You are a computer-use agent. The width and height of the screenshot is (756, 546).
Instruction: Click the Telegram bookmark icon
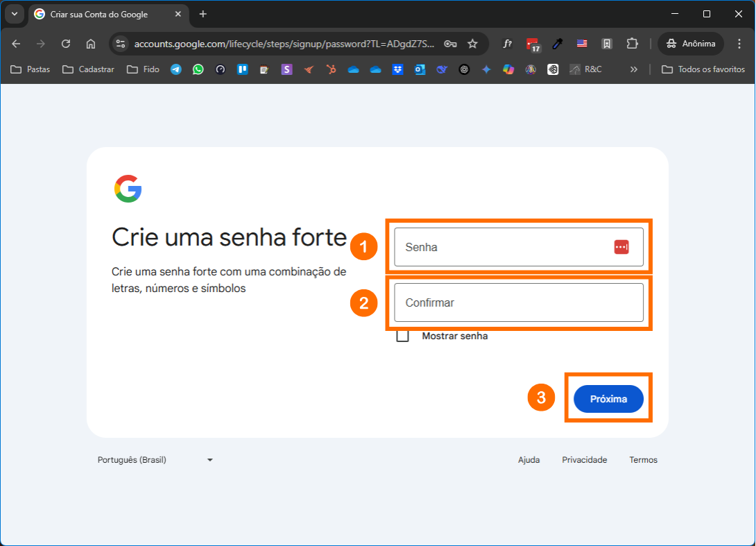pyautogui.click(x=175, y=69)
